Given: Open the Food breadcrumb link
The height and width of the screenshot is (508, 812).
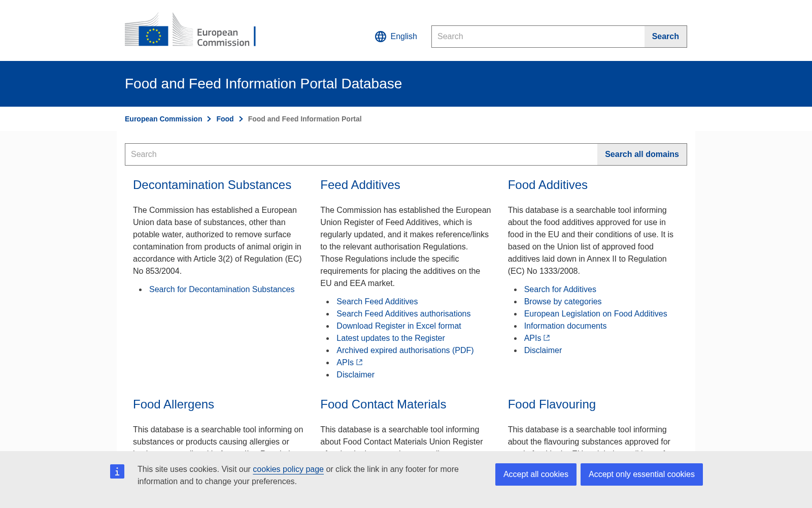Looking at the screenshot, I should tap(225, 119).
